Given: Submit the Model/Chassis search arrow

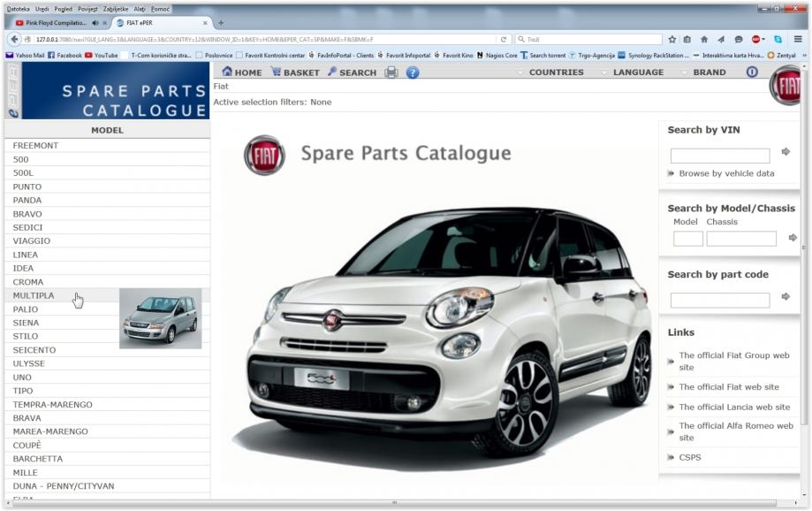Looking at the screenshot, I should (793, 237).
